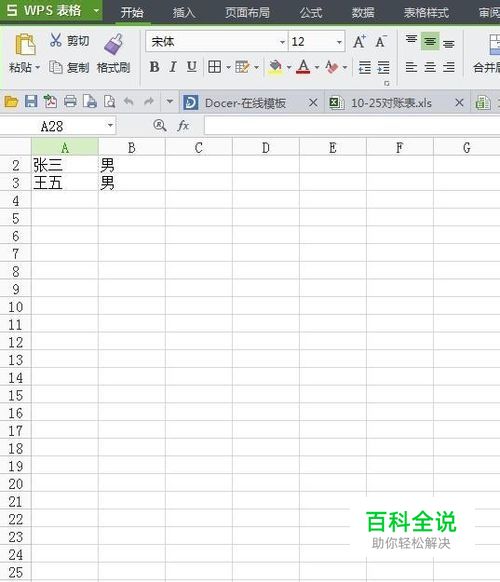Apply the fill color bucket
The width and height of the screenshot is (500, 582).
click(x=275, y=67)
